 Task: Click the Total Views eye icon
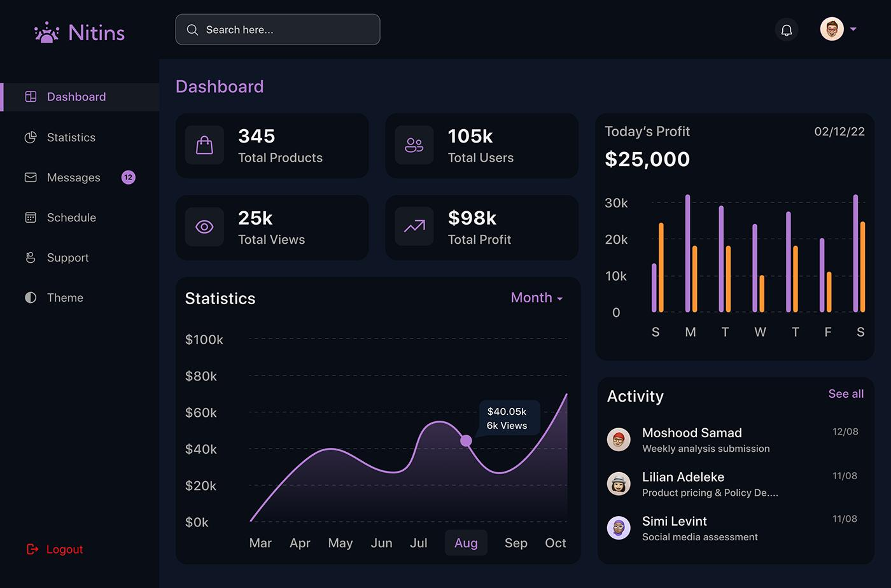[x=204, y=227]
